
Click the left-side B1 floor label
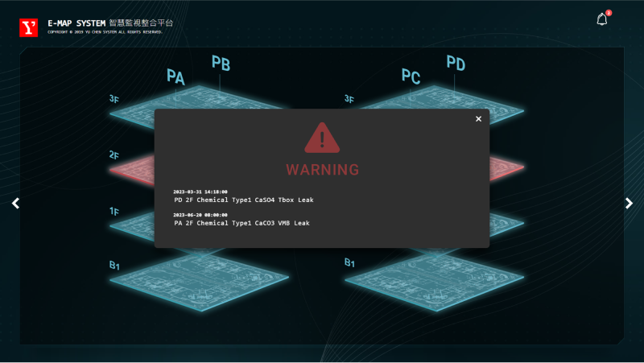[x=114, y=265]
